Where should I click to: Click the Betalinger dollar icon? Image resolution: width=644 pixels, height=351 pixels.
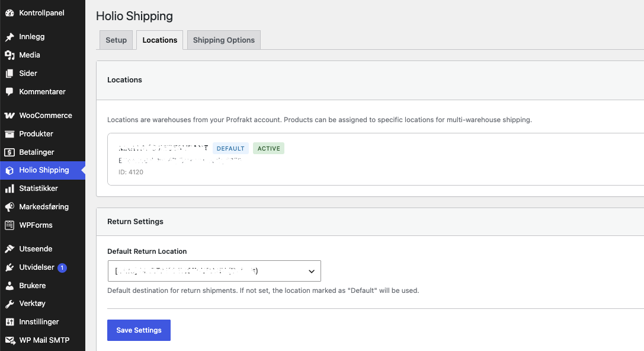pos(9,152)
